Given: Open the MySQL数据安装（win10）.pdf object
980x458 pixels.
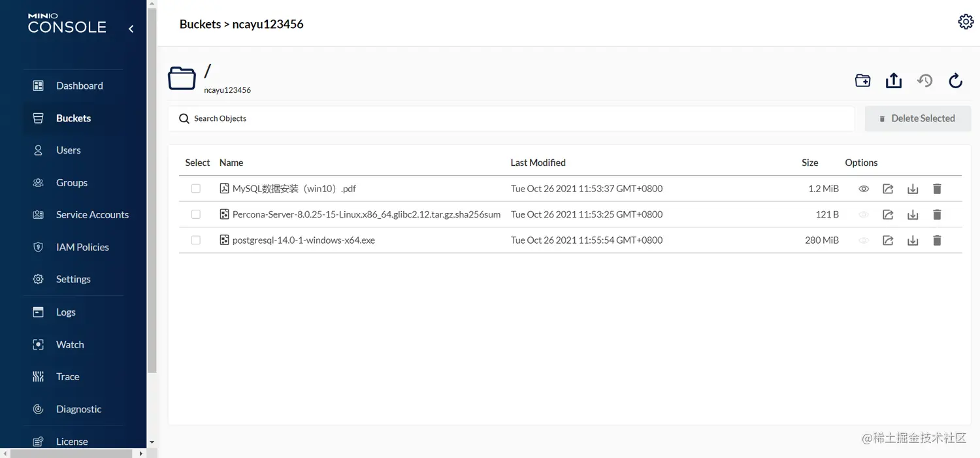Looking at the screenshot, I should tap(294, 188).
